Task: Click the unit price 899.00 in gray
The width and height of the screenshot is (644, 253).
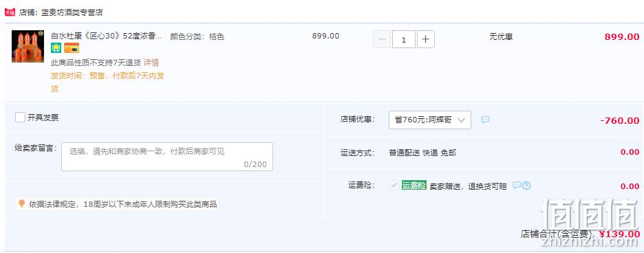Action: pos(325,36)
